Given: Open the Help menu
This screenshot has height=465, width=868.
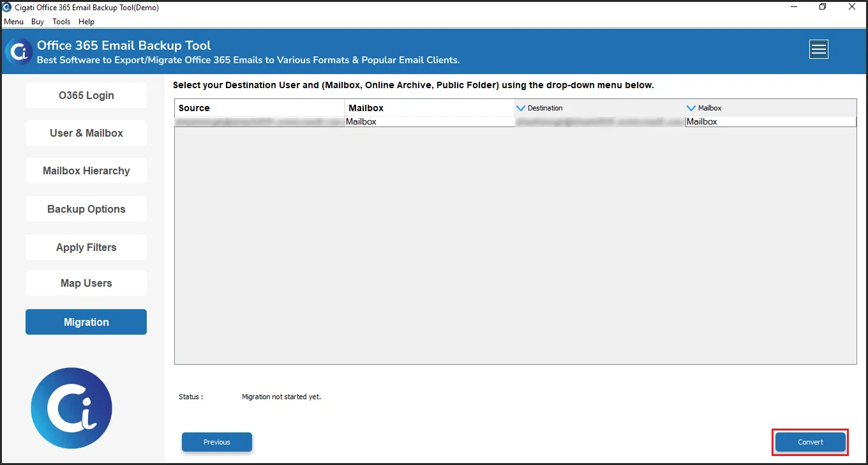Looking at the screenshot, I should pyautogui.click(x=86, y=22).
